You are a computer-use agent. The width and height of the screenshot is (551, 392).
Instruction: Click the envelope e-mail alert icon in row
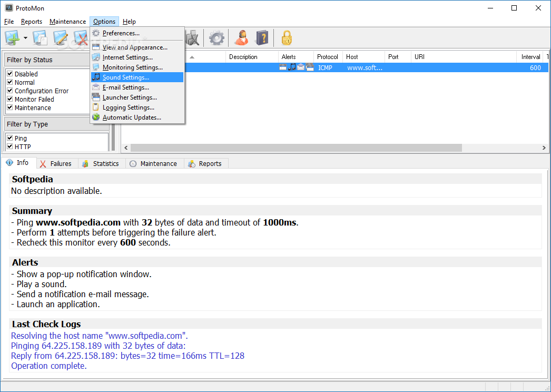pos(301,67)
